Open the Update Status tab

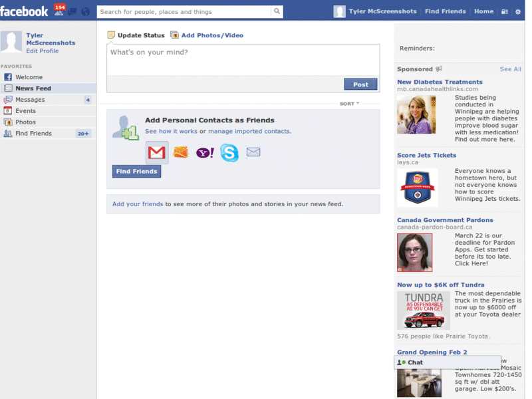(136, 35)
